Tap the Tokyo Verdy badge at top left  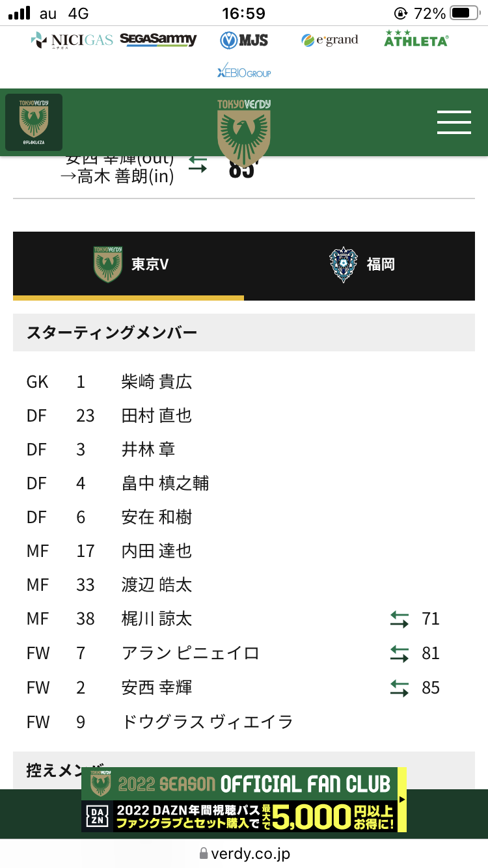34,122
